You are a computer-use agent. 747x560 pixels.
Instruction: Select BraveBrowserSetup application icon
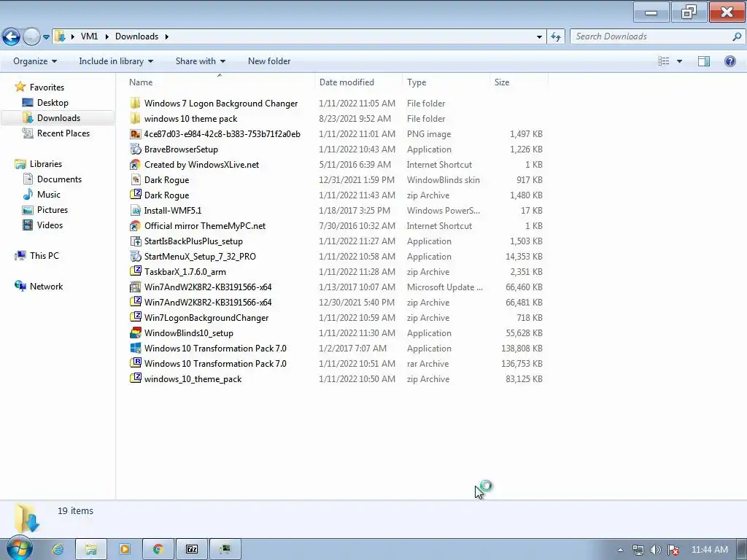pyautogui.click(x=135, y=149)
